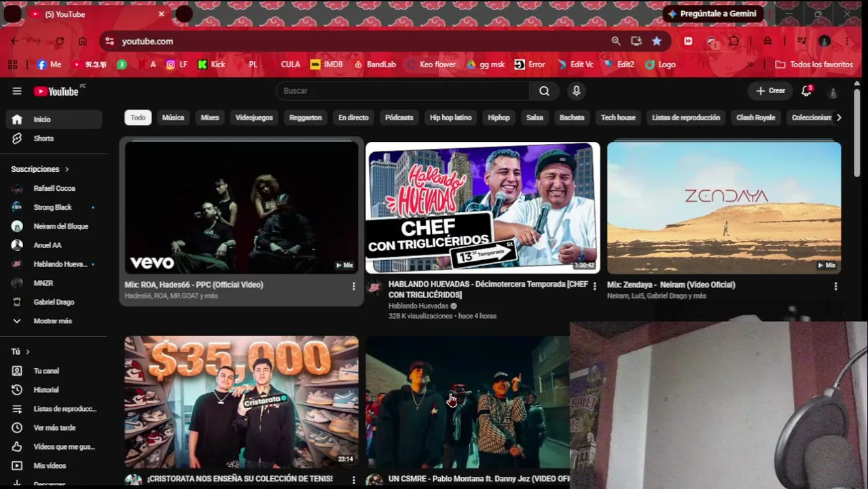This screenshot has height=489, width=868.
Task: Click the Crear button
Action: tap(770, 91)
